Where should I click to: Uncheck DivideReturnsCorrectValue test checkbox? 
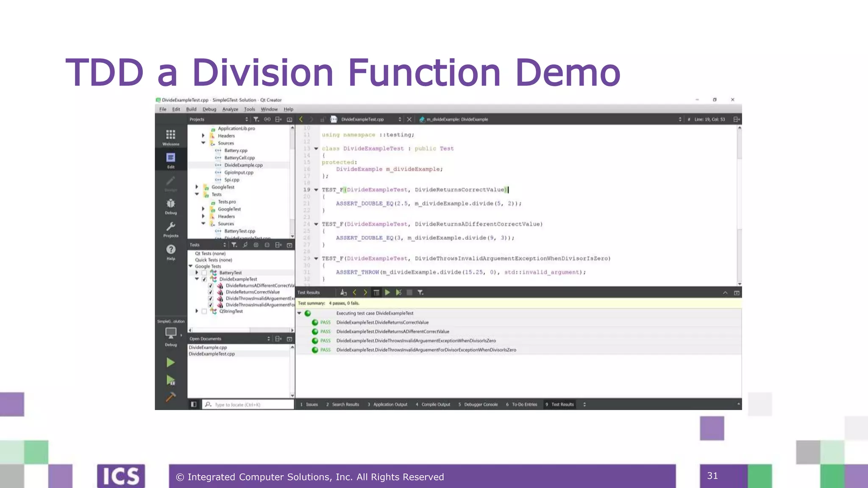coord(211,292)
